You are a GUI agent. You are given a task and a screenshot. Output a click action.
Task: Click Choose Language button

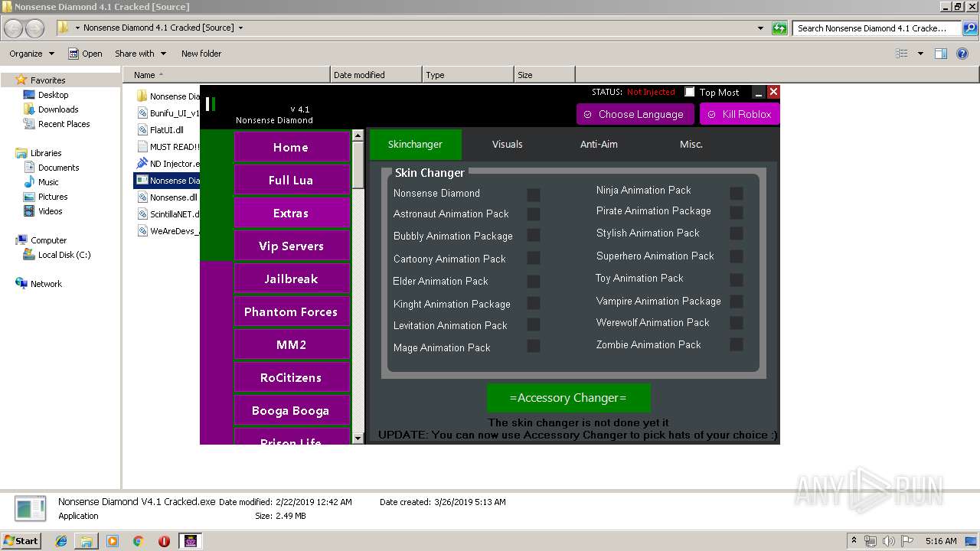pyautogui.click(x=635, y=114)
